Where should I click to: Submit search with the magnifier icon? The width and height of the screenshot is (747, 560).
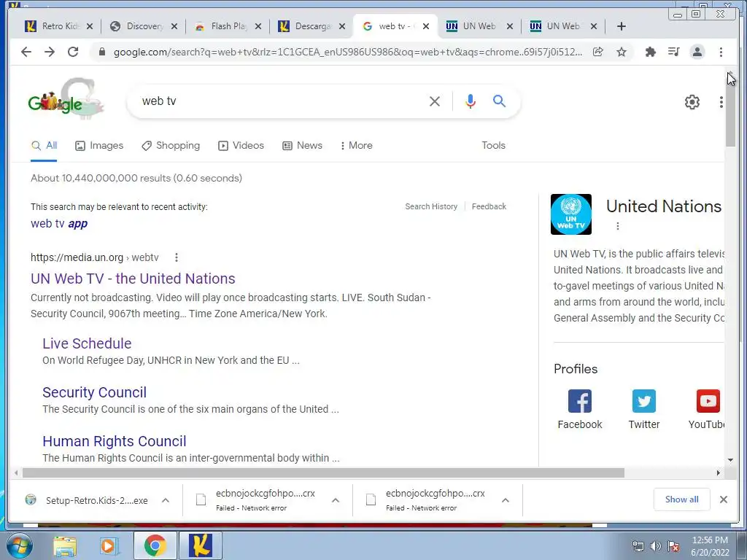click(499, 101)
